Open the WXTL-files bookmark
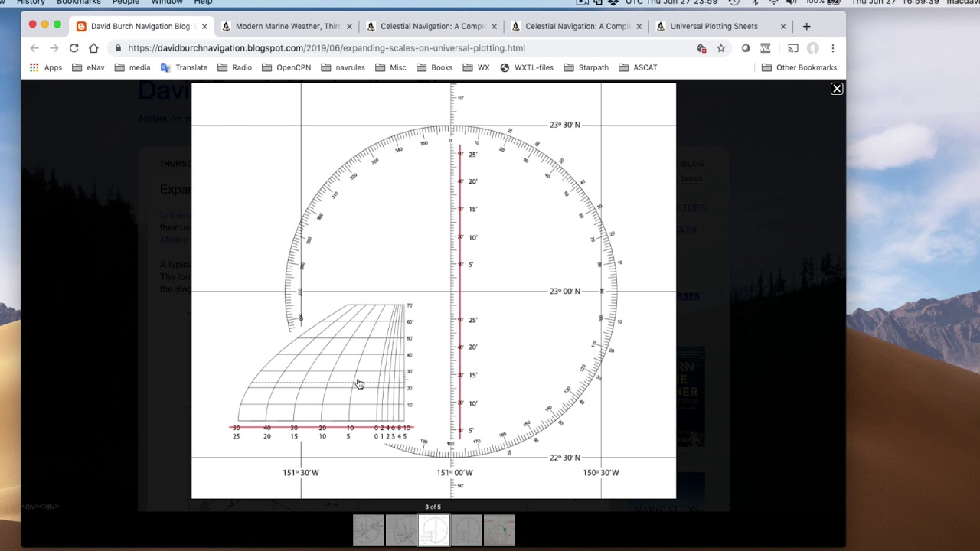Image resolution: width=980 pixels, height=551 pixels. pyautogui.click(x=527, y=67)
